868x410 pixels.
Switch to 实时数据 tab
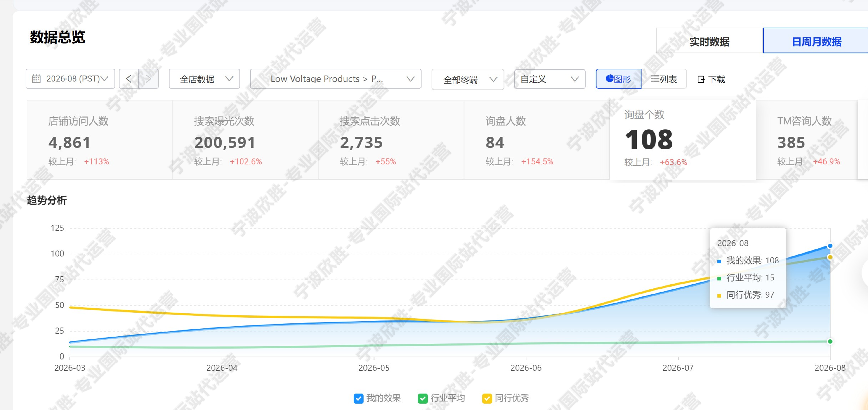click(710, 41)
